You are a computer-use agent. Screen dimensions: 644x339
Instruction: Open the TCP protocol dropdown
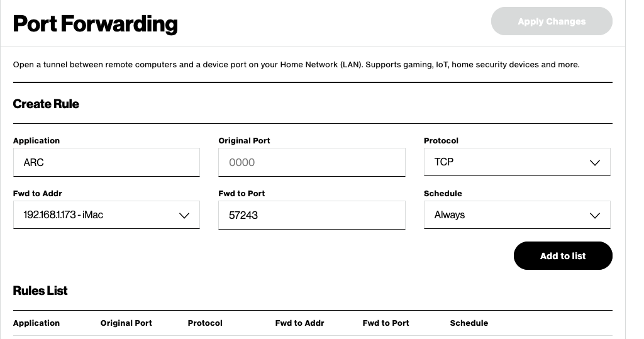click(517, 162)
